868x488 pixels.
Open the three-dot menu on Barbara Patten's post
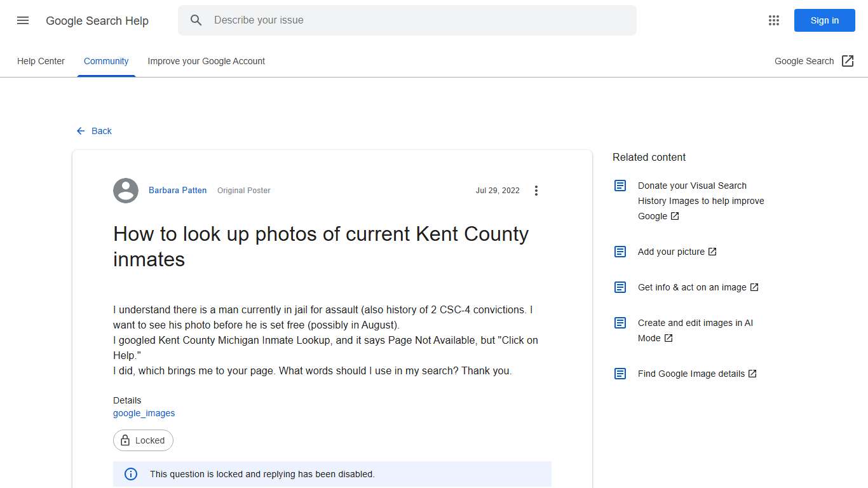point(536,190)
